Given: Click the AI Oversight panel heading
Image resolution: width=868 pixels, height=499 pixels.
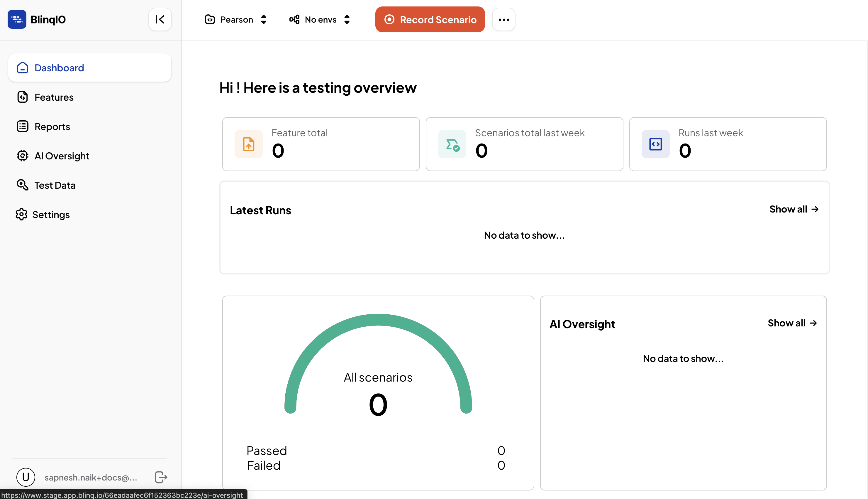Looking at the screenshot, I should point(582,324).
